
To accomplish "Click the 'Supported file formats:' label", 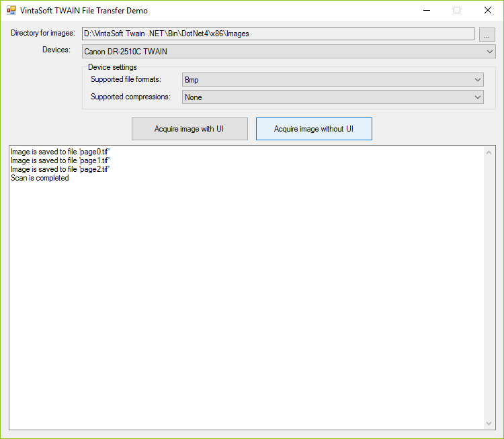I will pos(126,80).
